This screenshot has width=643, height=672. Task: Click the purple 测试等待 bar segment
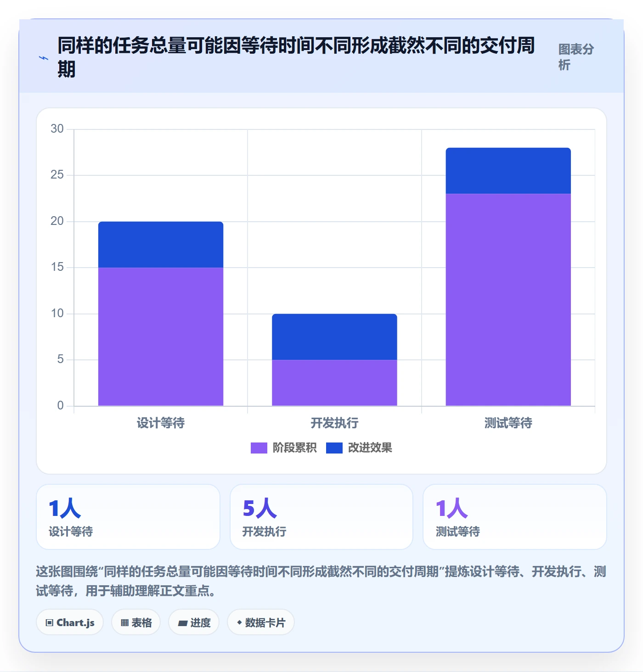tap(508, 300)
